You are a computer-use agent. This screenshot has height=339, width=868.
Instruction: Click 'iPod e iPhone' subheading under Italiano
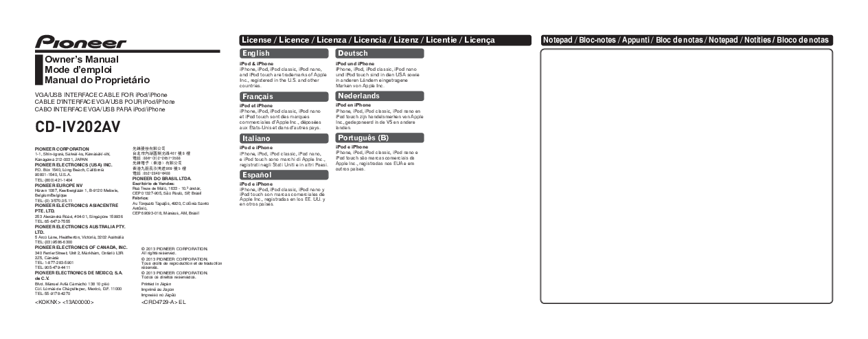point(255,148)
